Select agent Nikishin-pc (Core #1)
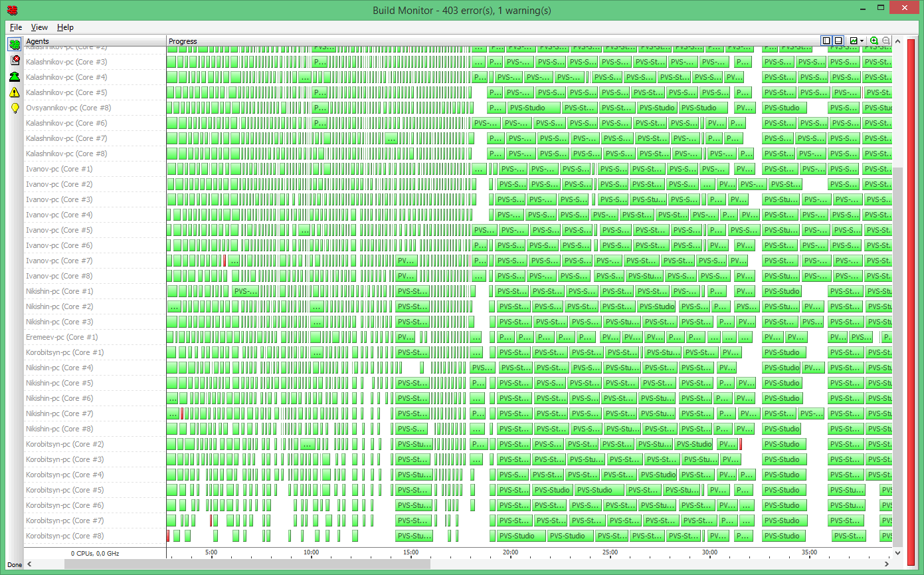The height and width of the screenshot is (575, 924). tap(60, 291)
